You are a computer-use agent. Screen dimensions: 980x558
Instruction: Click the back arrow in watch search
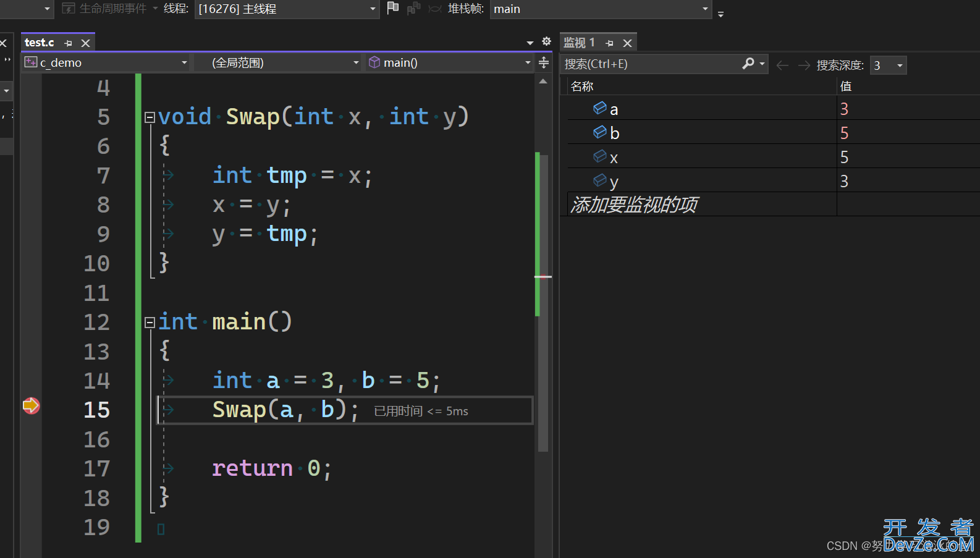(782, 66)
